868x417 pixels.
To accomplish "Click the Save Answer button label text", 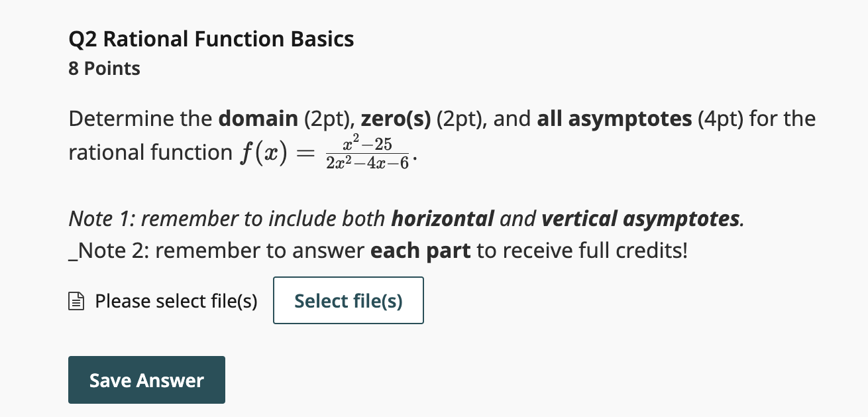I will [x=146, y=380].
